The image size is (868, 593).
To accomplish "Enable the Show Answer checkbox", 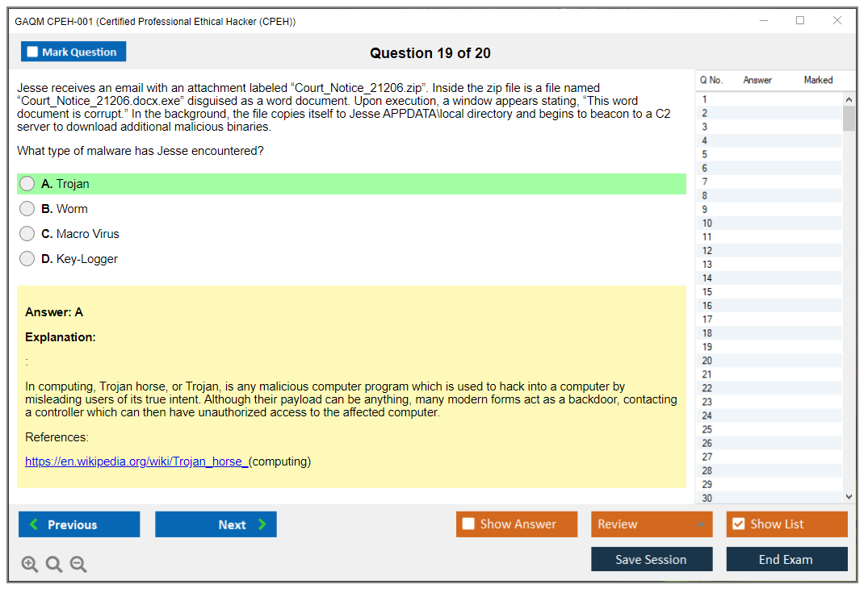I will pos(468,524).
